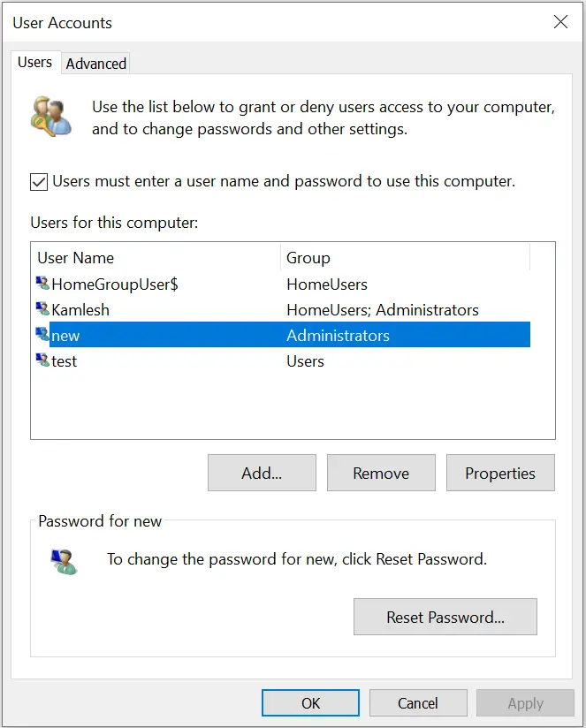The width and height of the screenshot is (586, 728).
Task: Select the Users tab
Action: tap(34, 62)
